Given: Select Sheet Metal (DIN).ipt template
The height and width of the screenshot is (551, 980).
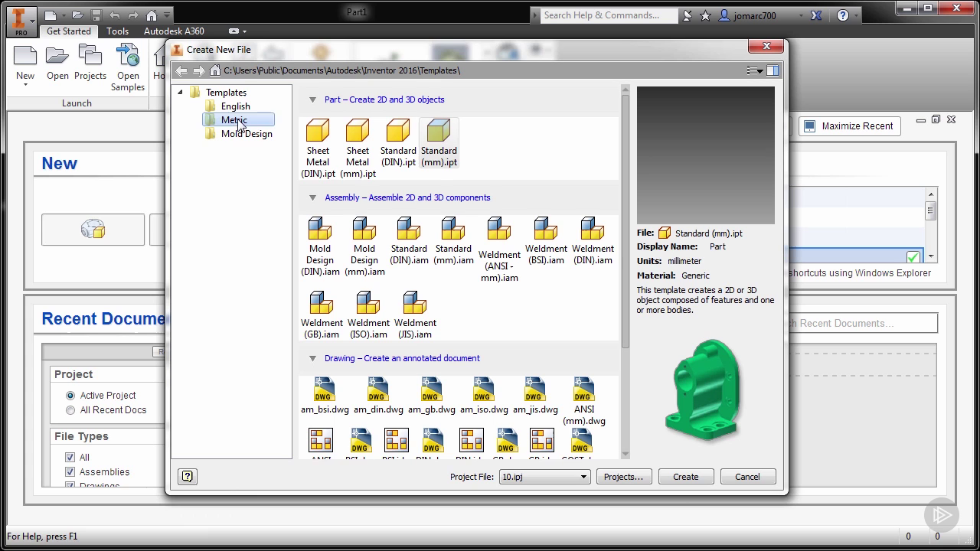Looking at the screenshot, I should tap(318, 148).
